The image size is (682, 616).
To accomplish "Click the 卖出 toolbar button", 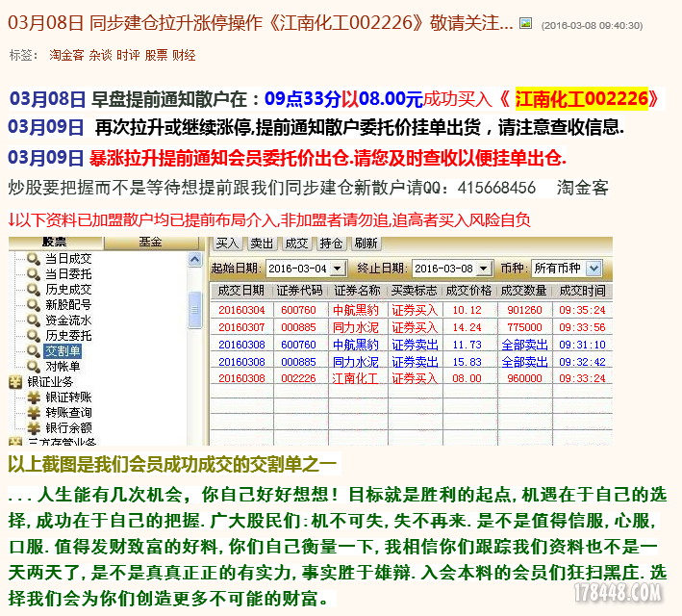I will click(262, 244).
